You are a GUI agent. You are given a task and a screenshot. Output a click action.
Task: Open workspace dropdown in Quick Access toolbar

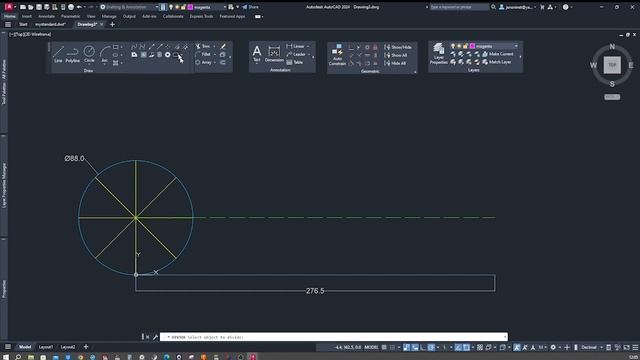130,7
